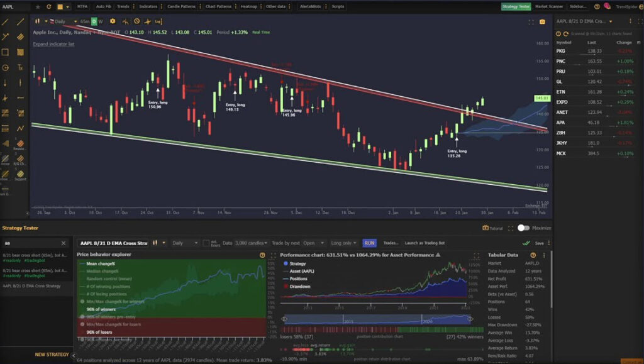
Task: Open the Strategy Tester Daily timeframe dropdown
Action: (x=185, y=243)
